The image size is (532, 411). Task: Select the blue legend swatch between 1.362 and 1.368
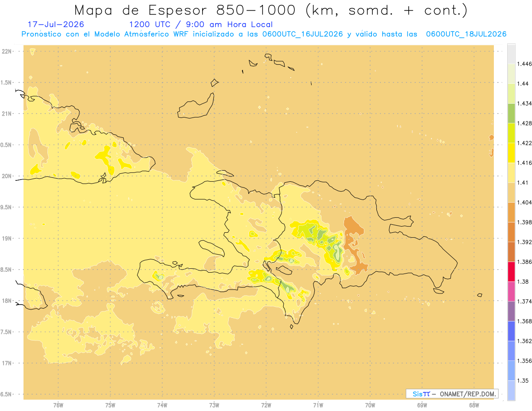pos(511,331)
